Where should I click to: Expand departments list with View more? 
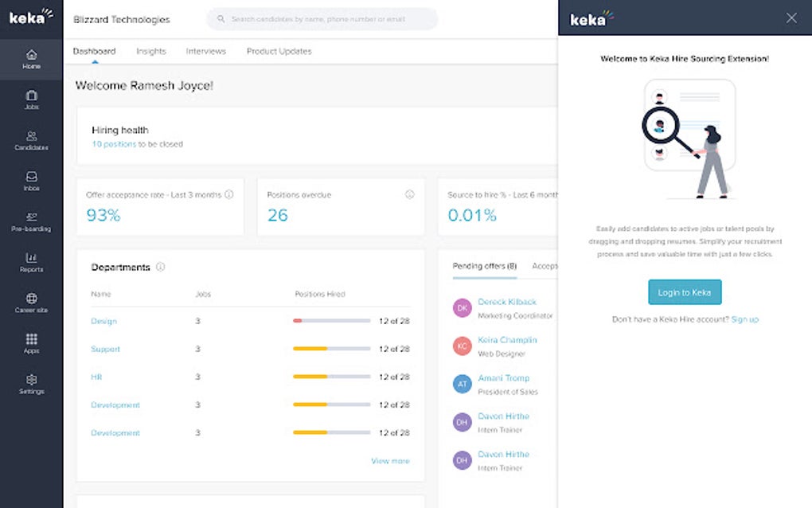[x=390, y=461]
